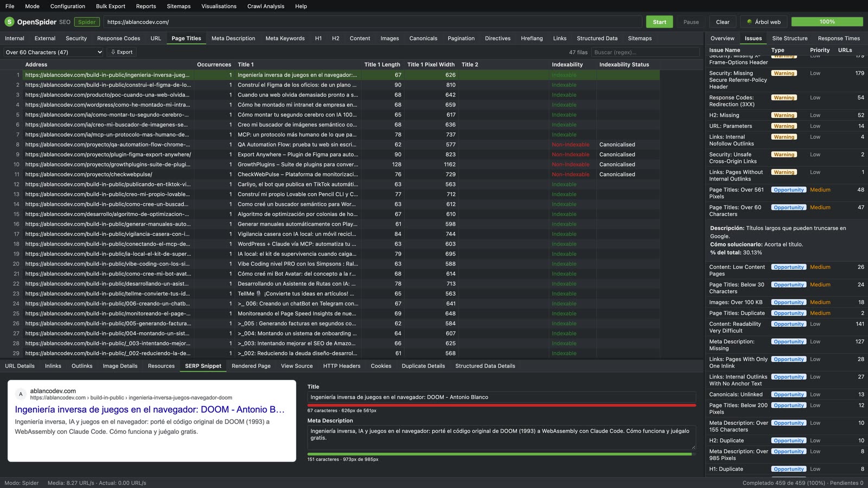Open the Inlinks bottom tab
This screenshot has width=868, height=488.
pyautogui.click(x=53, y=366)
